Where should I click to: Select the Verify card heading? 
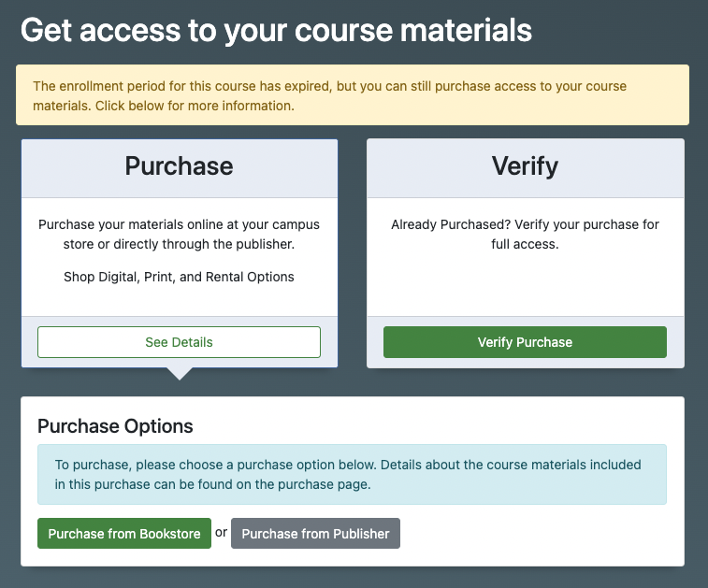525,166
